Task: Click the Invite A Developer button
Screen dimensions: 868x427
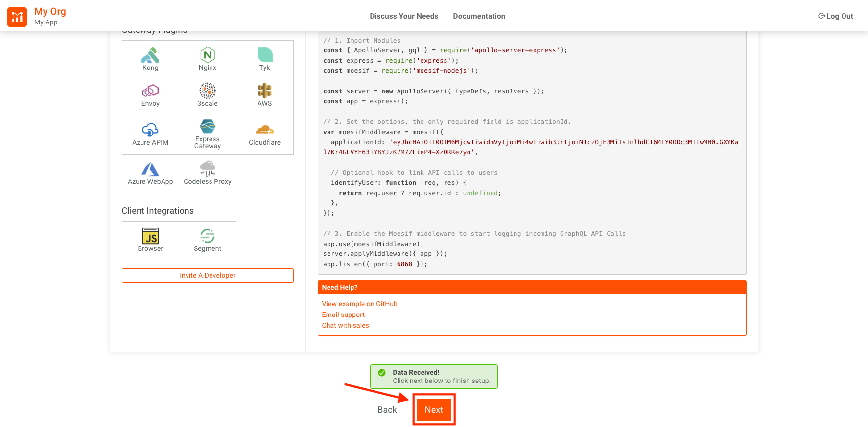Action: coord(208,275)
